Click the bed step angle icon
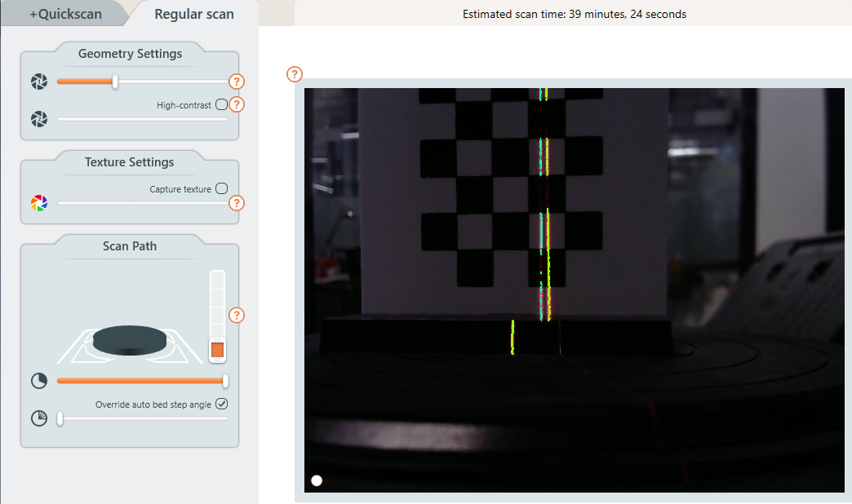 coord(39,418)
